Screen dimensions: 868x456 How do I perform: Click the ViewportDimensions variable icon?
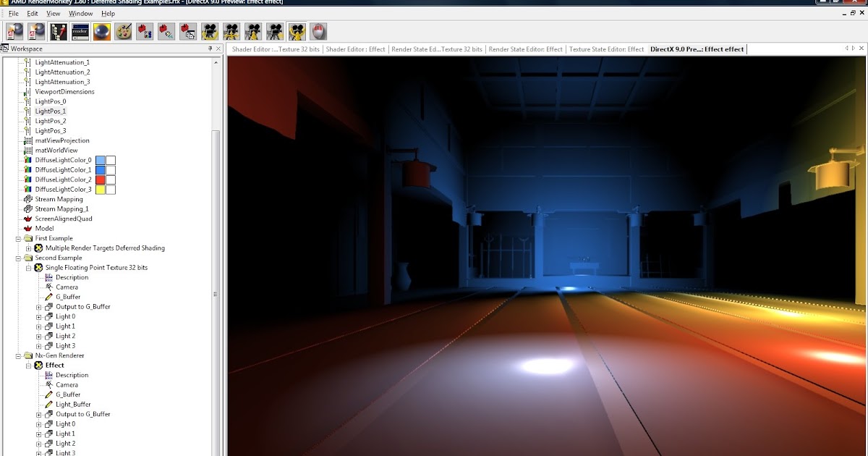point(28,92)
